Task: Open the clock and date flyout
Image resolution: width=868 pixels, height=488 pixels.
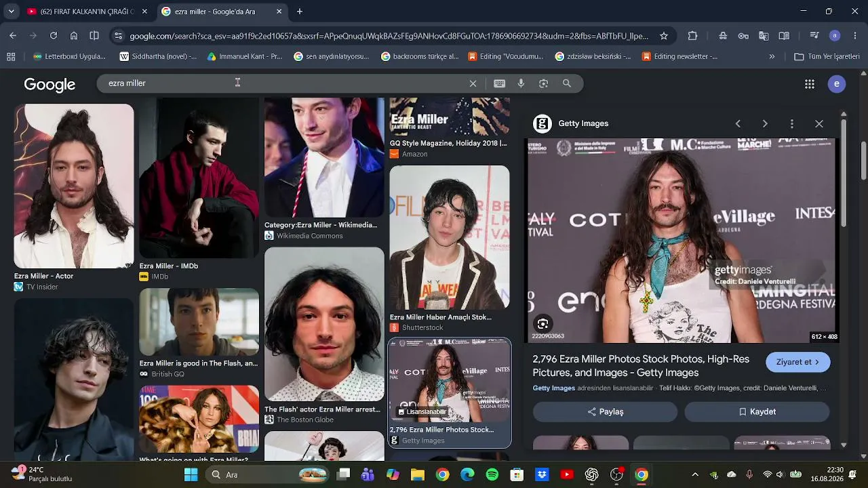Action: (x=826, y=474)
